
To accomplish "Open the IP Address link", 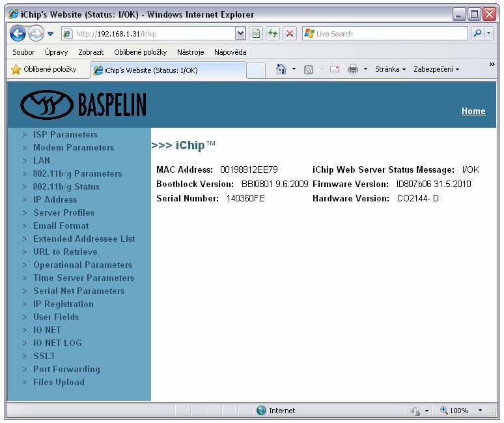I will [55, 199].
